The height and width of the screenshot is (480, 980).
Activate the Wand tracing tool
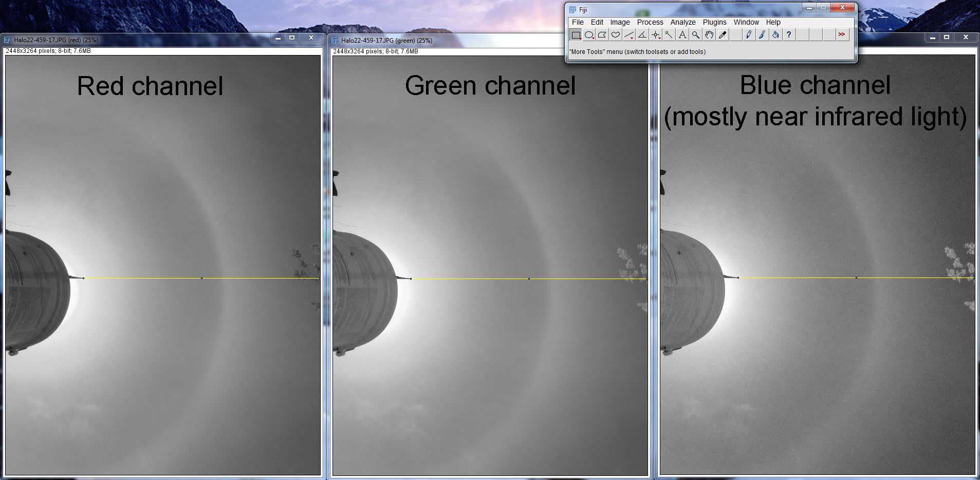click(x=669, y=35)
